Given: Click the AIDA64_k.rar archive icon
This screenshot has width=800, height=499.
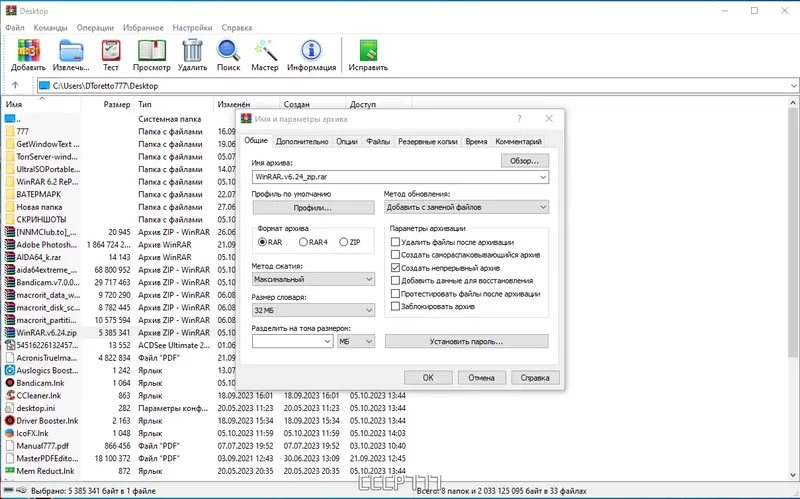Looking at the screenshot, I should tap(10, 257).
